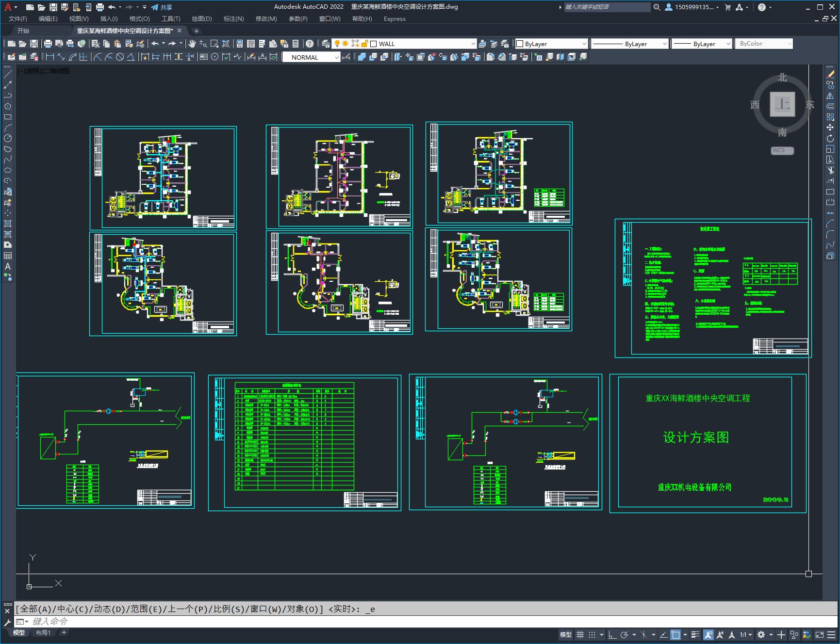Toggle Object Snap in status bar
Screen dimensions: 840x644
[x=675, y=634]
